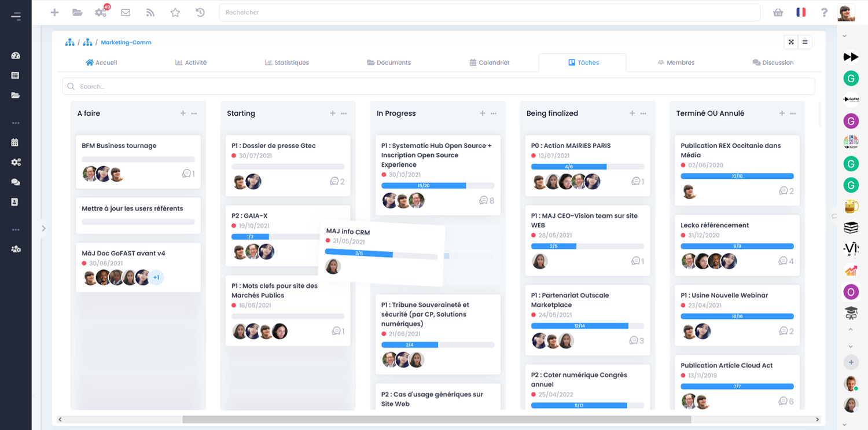868x430 pixels.
Task: Toggle the hamburger main menu in sidebar
Action: pos(16,16)
